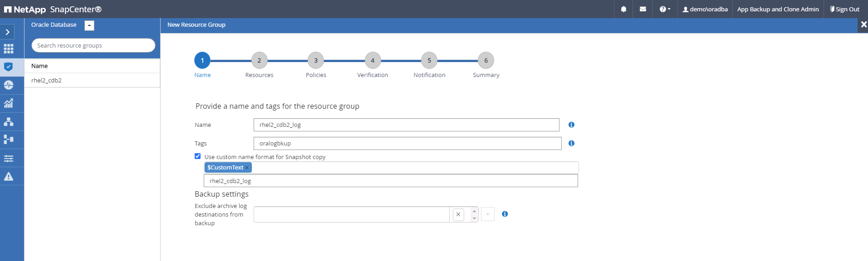Click the notifications bell icon
This screenshot has height=261, width=868.
(623, 9)
